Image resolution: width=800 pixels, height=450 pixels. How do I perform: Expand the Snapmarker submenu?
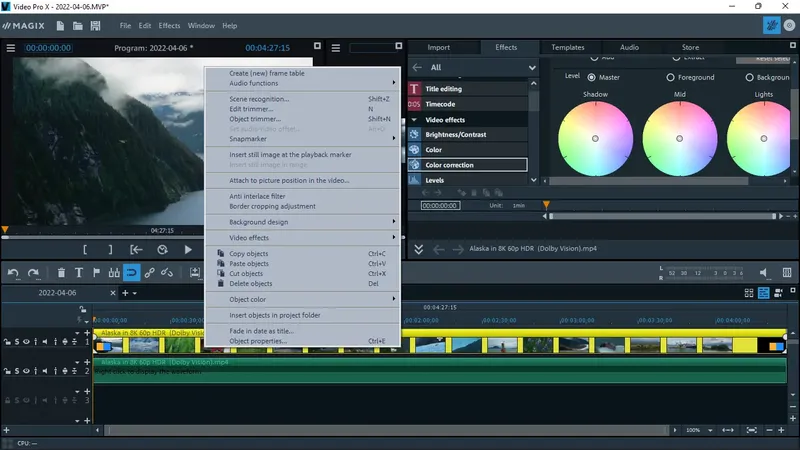393,138
